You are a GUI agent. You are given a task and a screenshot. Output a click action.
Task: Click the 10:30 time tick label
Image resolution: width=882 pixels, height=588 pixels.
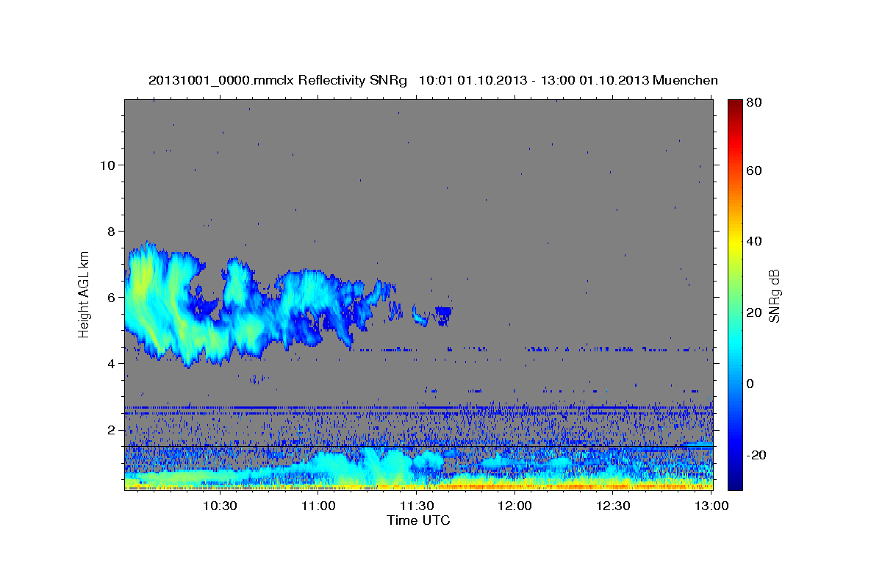coord(220,506)
